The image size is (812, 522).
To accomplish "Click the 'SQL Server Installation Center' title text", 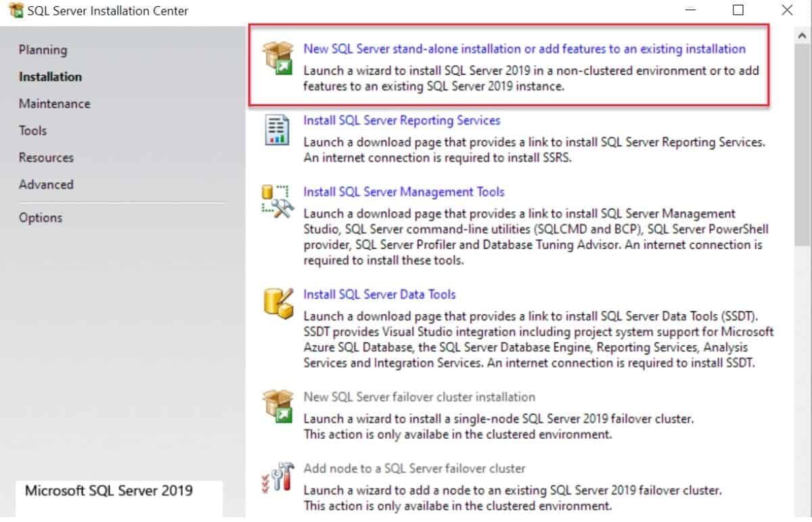I will coord(108,11).
